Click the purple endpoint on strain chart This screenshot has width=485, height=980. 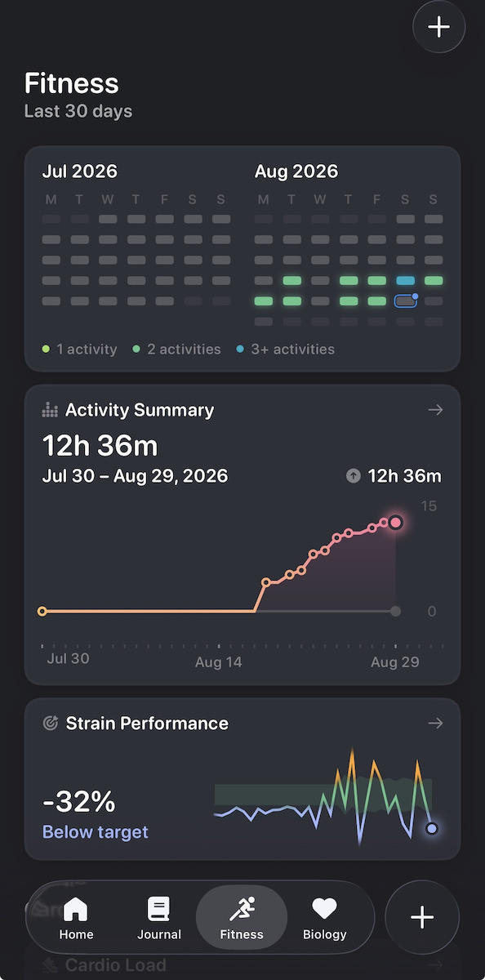[x=432, y=829]
